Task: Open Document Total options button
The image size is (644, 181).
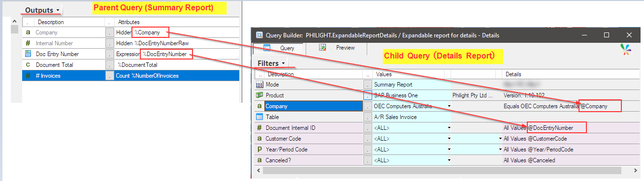Action: [109, 65]
